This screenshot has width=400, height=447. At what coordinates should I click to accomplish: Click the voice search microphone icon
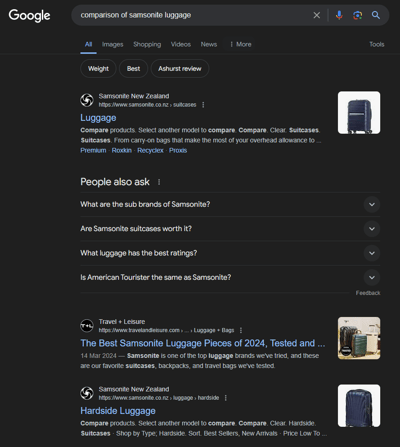[339, 15]
